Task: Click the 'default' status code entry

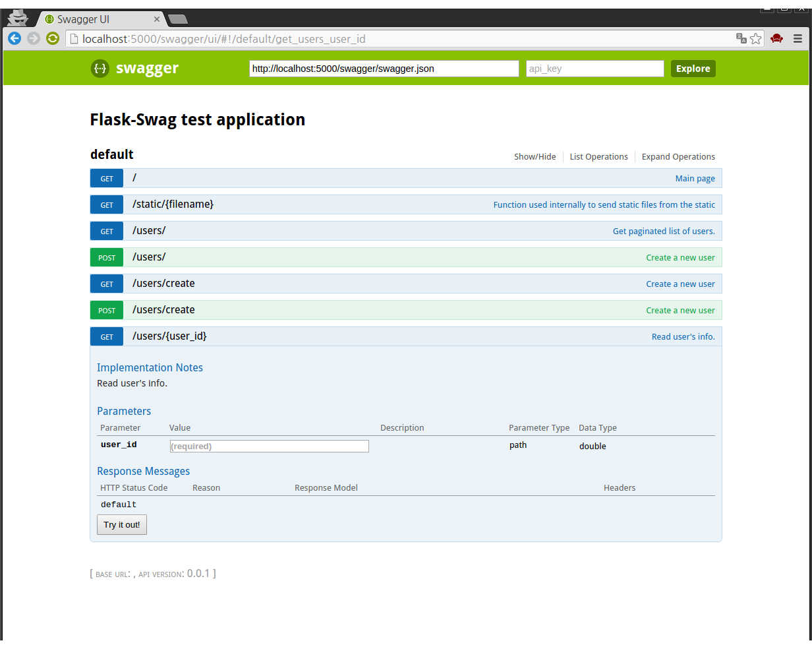Action: coord(119,505)
